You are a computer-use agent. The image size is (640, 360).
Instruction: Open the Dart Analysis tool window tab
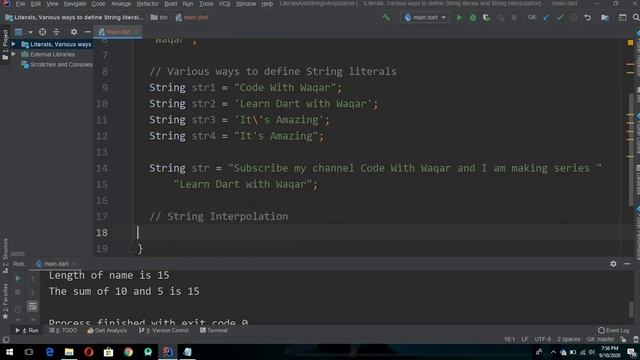point(107,330)
